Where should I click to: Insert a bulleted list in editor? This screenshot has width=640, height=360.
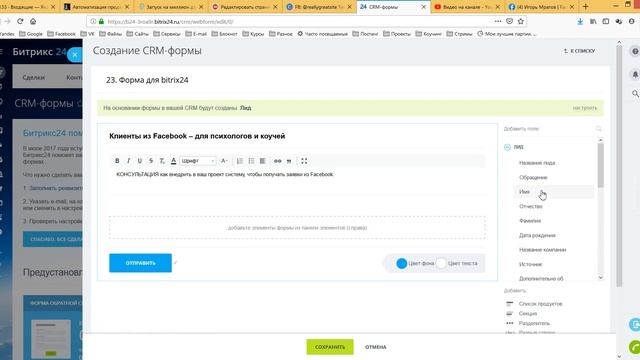point(251,161)
